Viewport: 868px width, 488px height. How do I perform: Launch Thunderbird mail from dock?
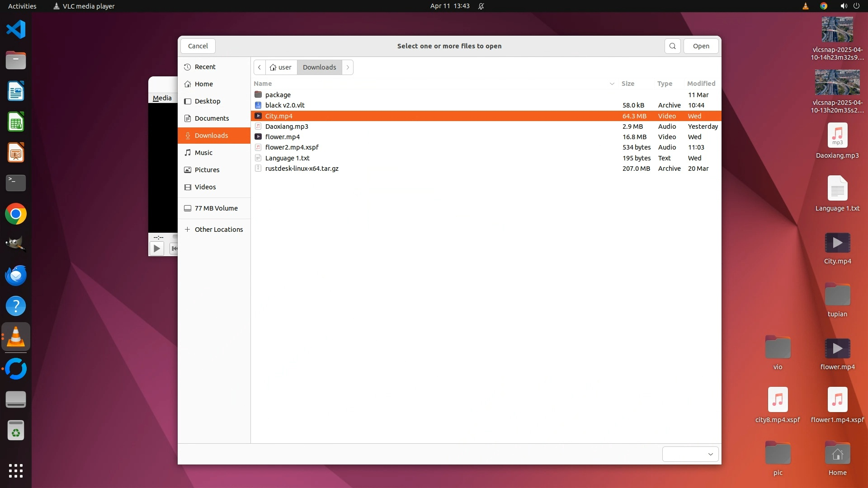point(16,276)
